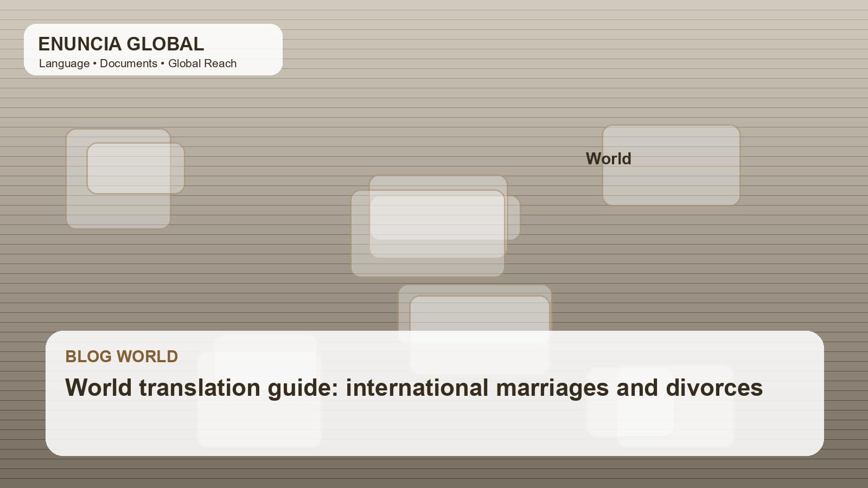The image size is (868, 488).
Task: Click the ENUNCIA GLOBAL brand name
Action: (x=121, y=44)
